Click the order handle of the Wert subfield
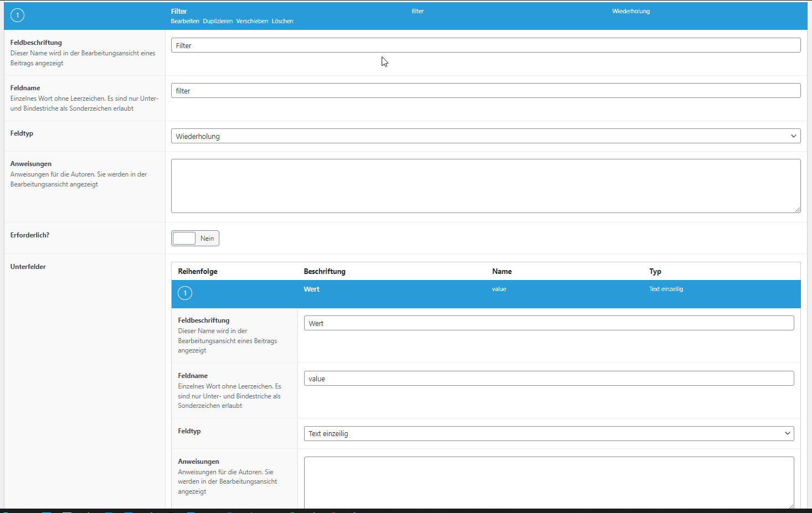The width and height of the screenshot is (812, 513). click(x=185, y=293)
